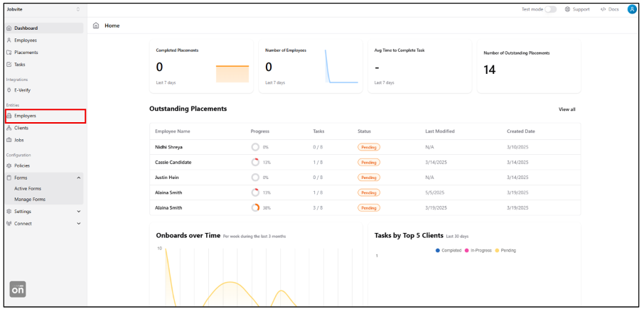
Task: Click the E-Verify sidebar icon
Action: (9, 90)
